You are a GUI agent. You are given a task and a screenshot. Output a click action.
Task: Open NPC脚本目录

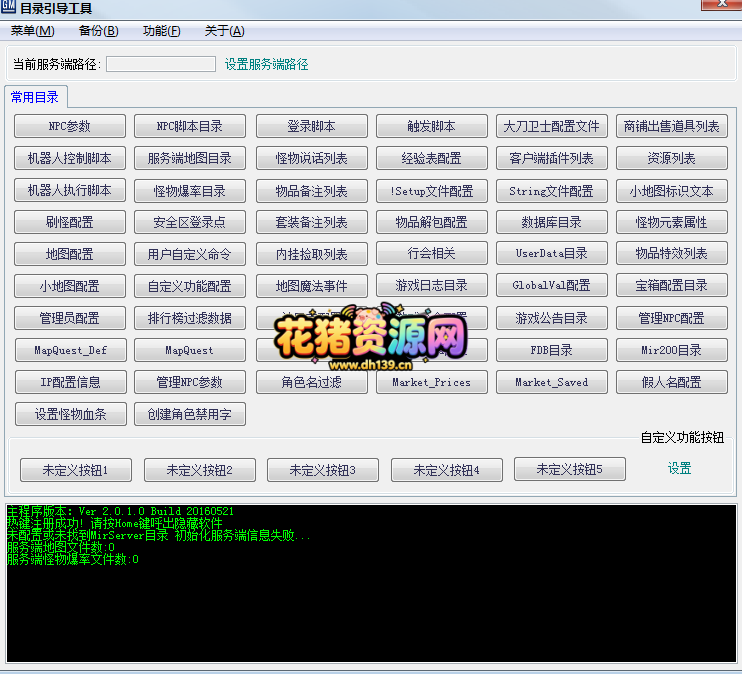(x=190, y=126)
